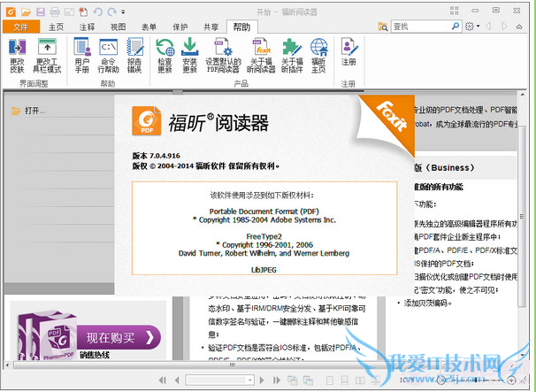The image size is (536, 392).
Task: Switch to the Protect (保护) tab
Action: click(x=180, y=27)
